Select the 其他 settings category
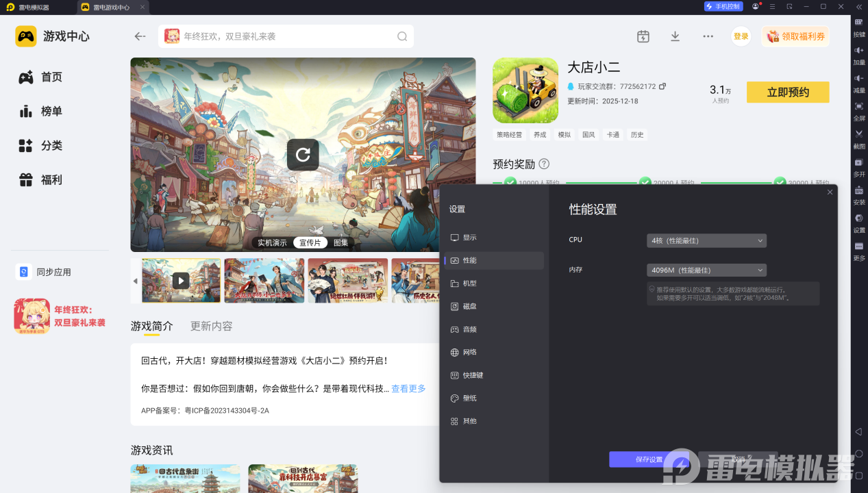868x493 pixels. [494, 421]
